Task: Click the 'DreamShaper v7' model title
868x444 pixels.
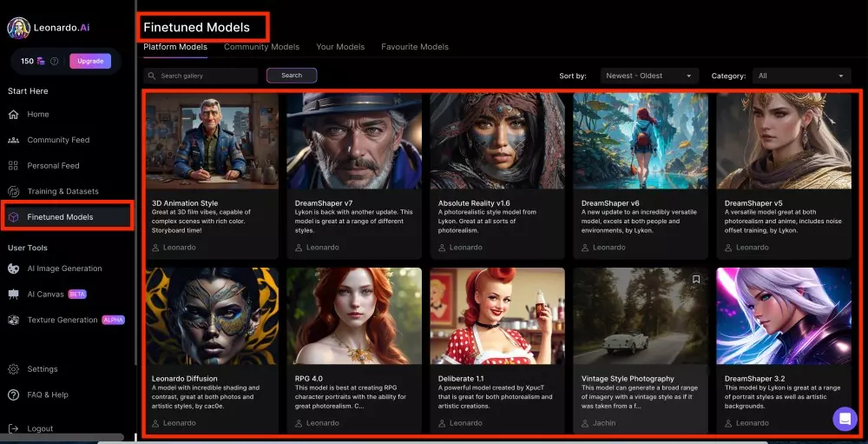Action: pos(323,203)
